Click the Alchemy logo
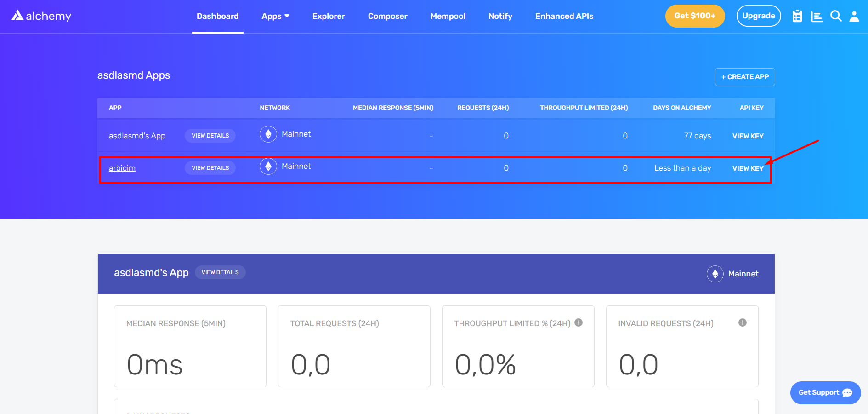Viewport: 868px width, 414px height. 41,16
